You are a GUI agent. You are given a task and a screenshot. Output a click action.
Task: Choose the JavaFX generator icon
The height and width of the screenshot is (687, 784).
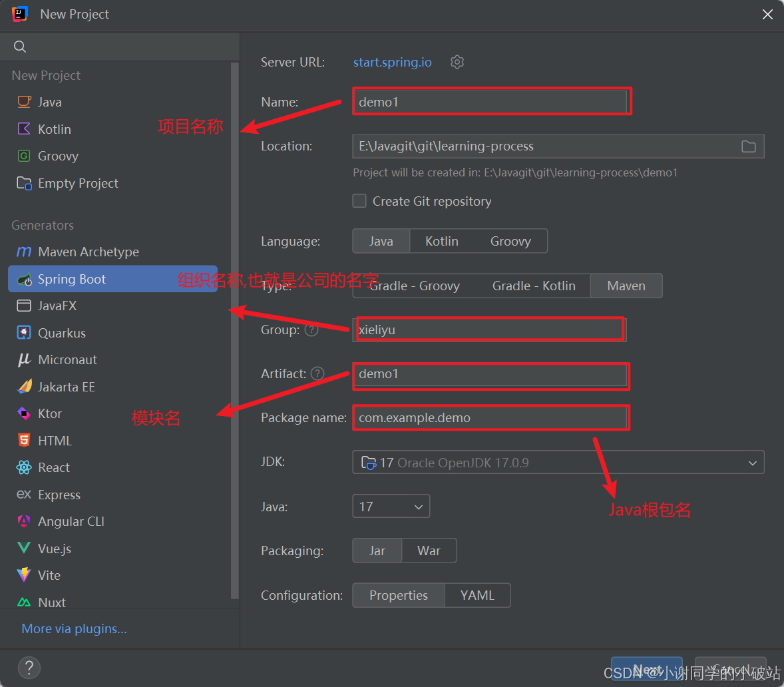(24, 306)
